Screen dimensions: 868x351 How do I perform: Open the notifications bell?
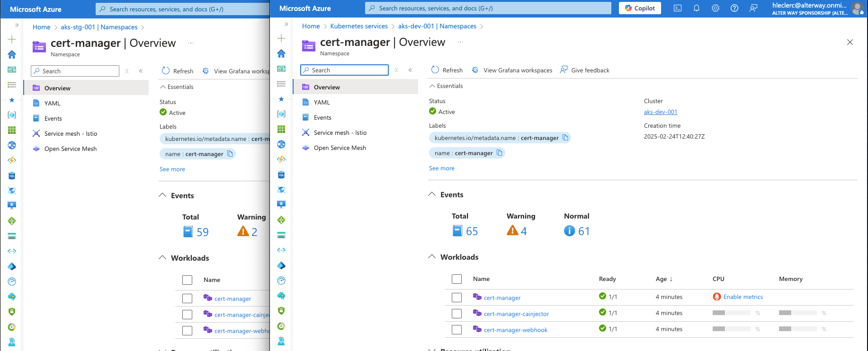click(697, 8)
